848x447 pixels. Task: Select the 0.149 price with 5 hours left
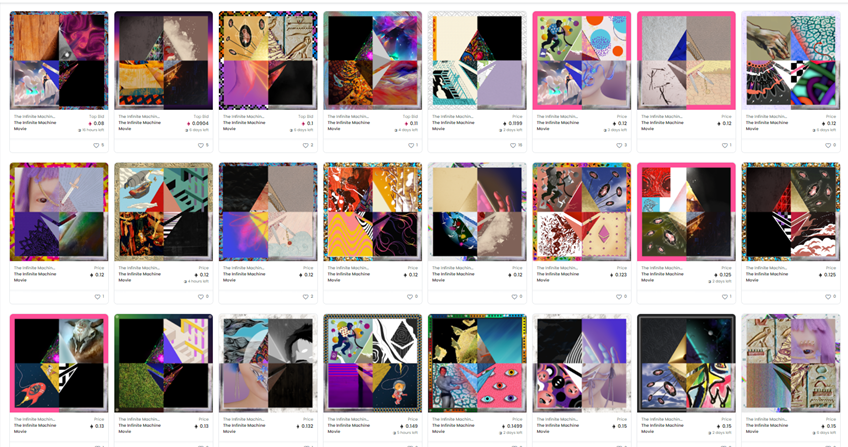click(x=410, y=426)
